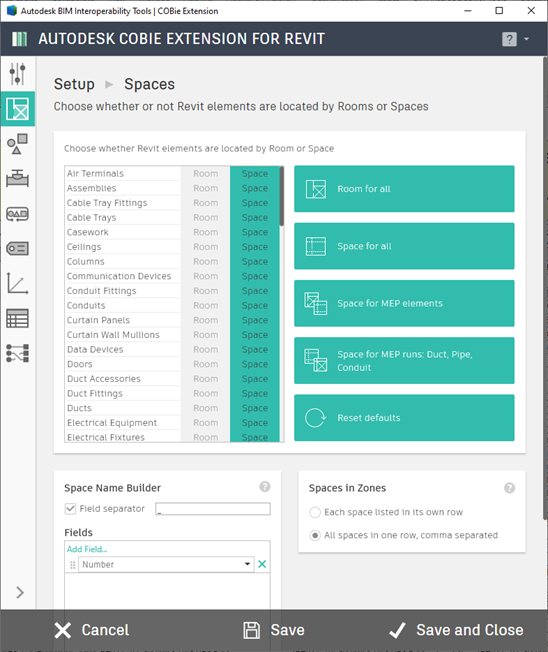This screenshot has height=652, width=548.
Task: Click Space Name Builder help icon
Action: (265, 487)
